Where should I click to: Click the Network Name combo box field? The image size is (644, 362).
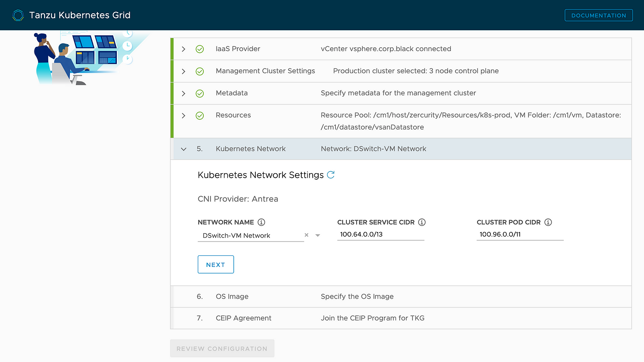tap(251, 235)
